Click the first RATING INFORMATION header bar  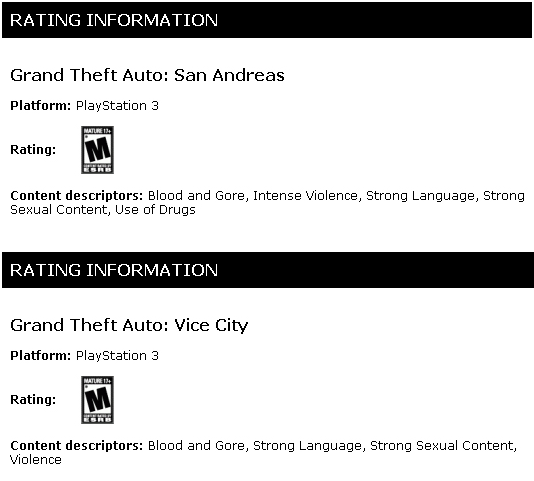point(267,20)
